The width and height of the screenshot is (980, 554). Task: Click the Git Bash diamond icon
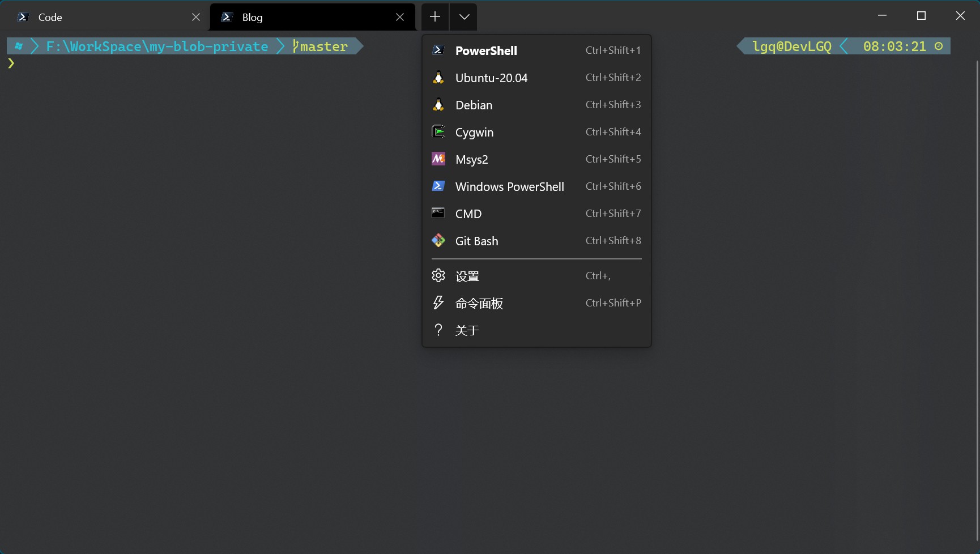point(438,240)
